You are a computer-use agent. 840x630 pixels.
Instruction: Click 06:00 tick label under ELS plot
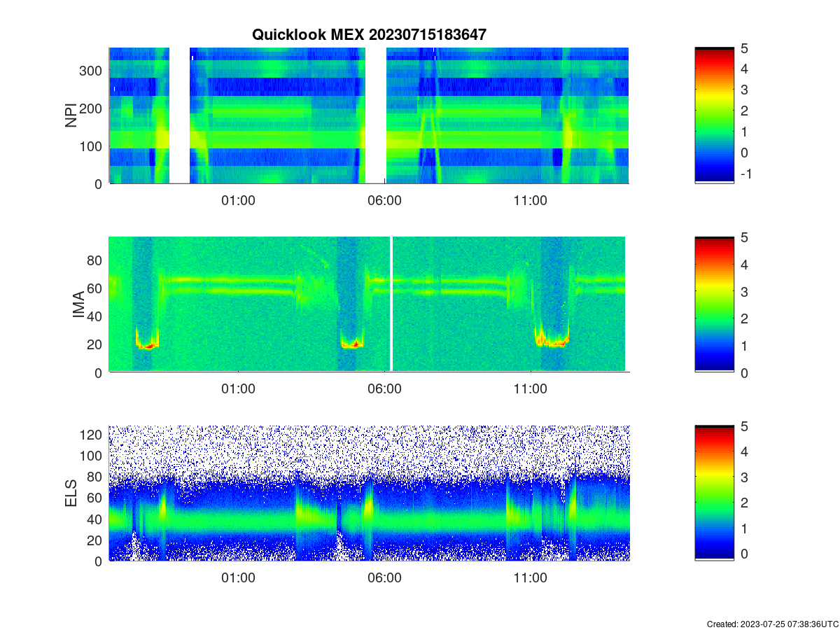pos(384,578)
